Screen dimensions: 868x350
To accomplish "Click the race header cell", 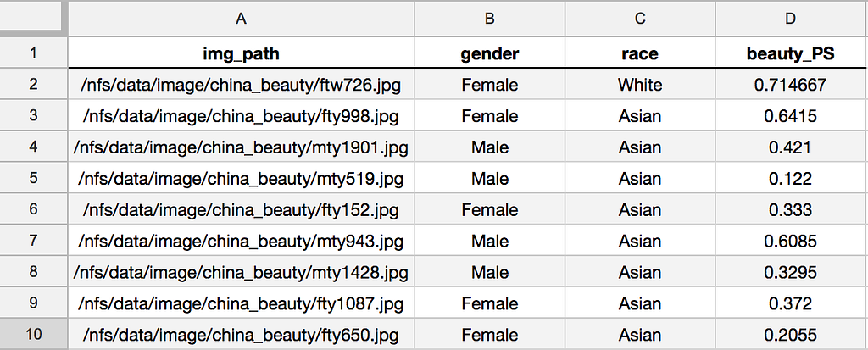I will 640,54.
